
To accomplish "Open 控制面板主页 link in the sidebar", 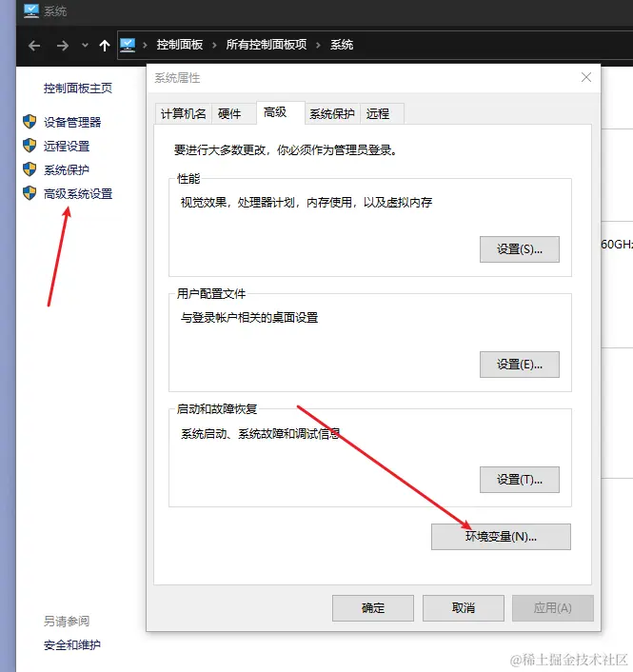I will 77,89.
